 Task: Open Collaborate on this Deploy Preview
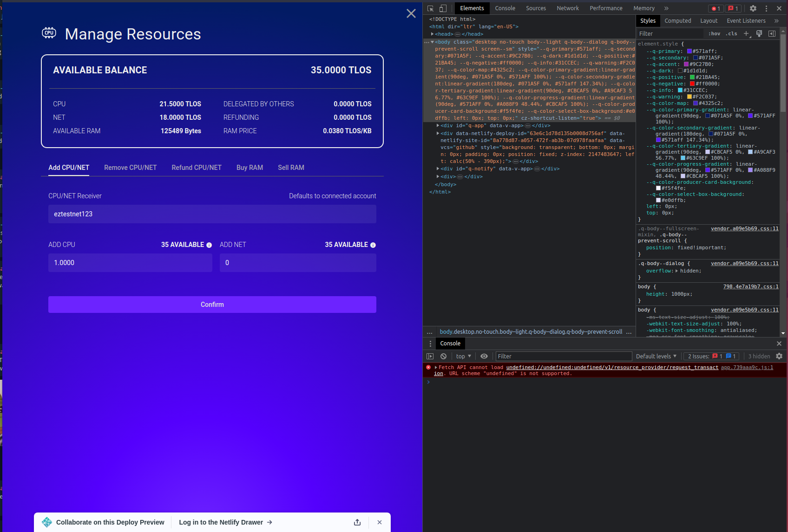[110, 522]
